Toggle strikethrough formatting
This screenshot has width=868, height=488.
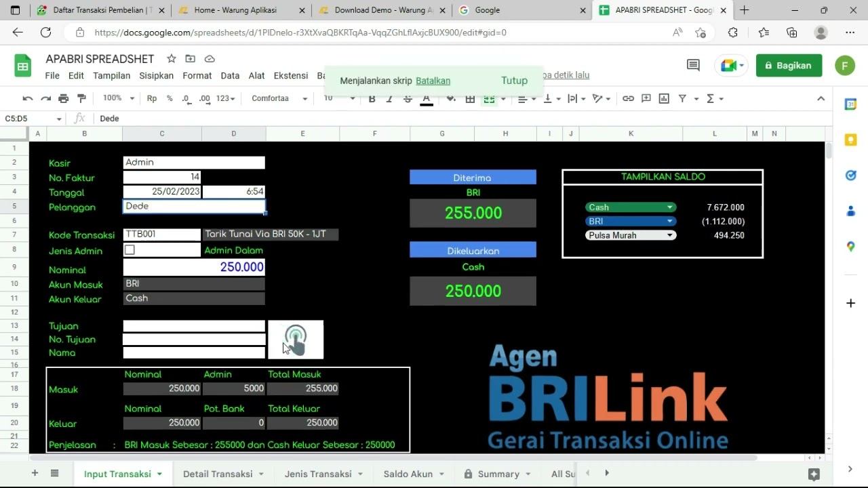(408, 99)
